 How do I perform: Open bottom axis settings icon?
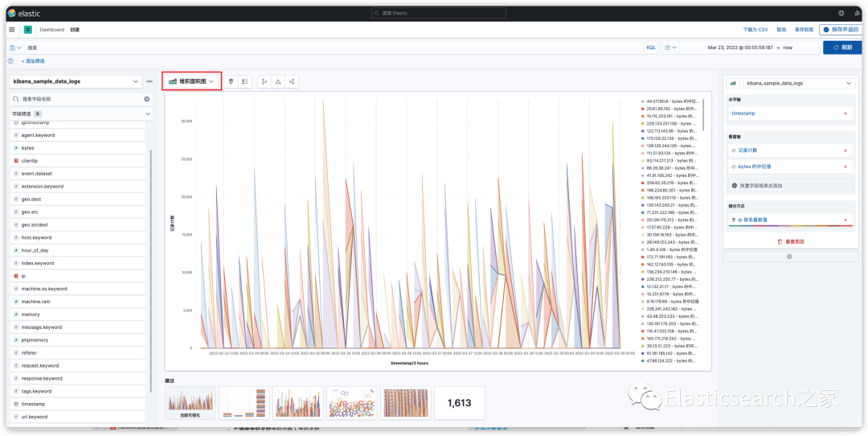tap(278, 81)
